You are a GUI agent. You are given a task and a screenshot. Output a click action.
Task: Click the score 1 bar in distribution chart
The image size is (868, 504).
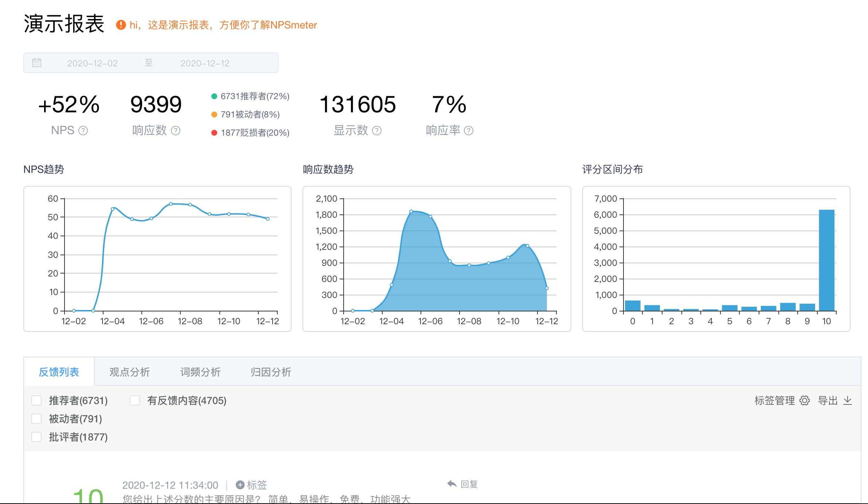click(652, 308)
